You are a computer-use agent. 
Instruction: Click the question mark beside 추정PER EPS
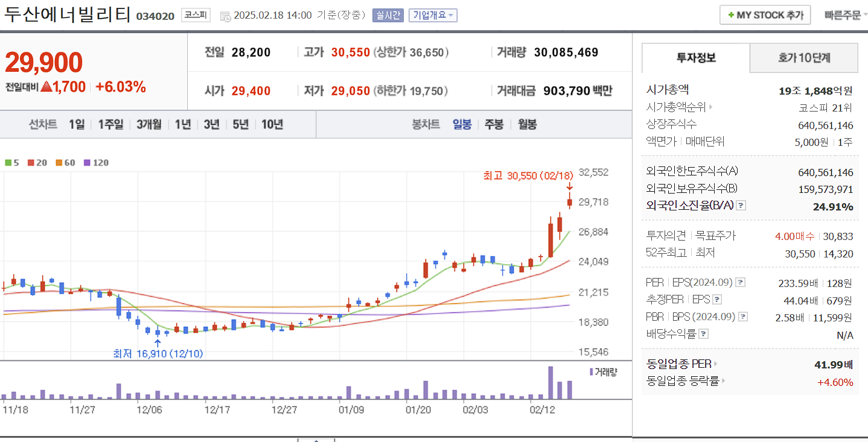pyautogui.click(x=717, y=300)
